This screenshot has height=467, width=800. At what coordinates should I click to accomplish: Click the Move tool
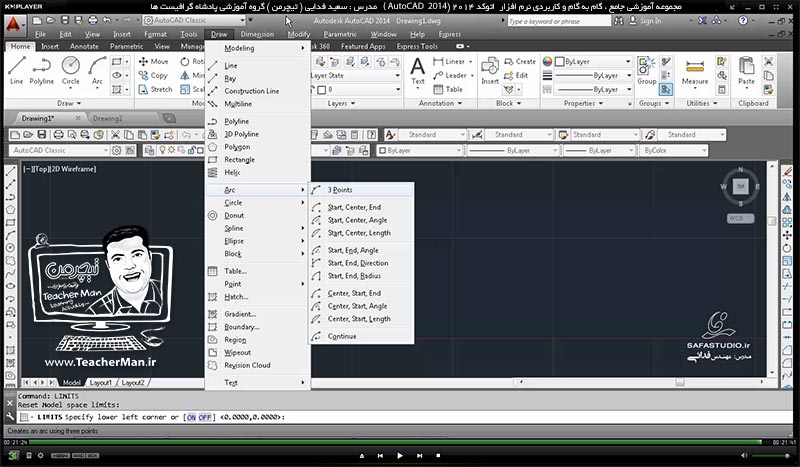(x=153, y=61)
